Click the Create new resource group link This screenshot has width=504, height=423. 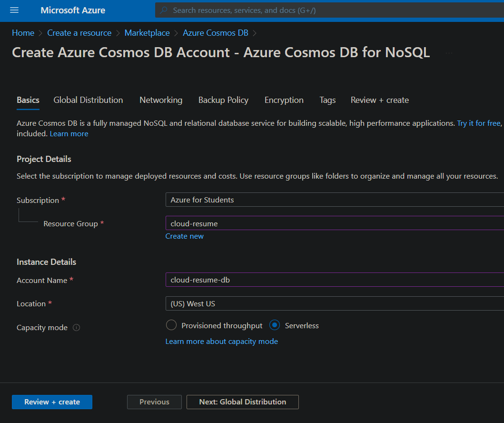point(184,236)
